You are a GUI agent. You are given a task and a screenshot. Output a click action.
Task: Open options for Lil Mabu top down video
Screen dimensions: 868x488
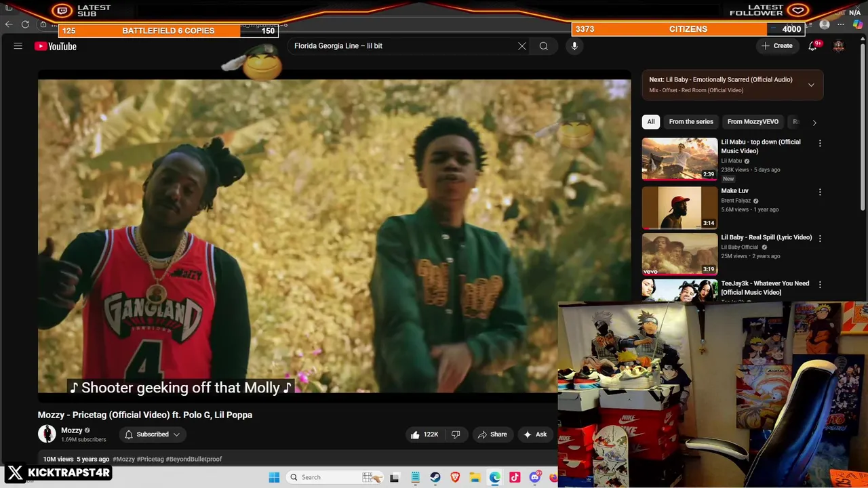[x=820, y=144]
